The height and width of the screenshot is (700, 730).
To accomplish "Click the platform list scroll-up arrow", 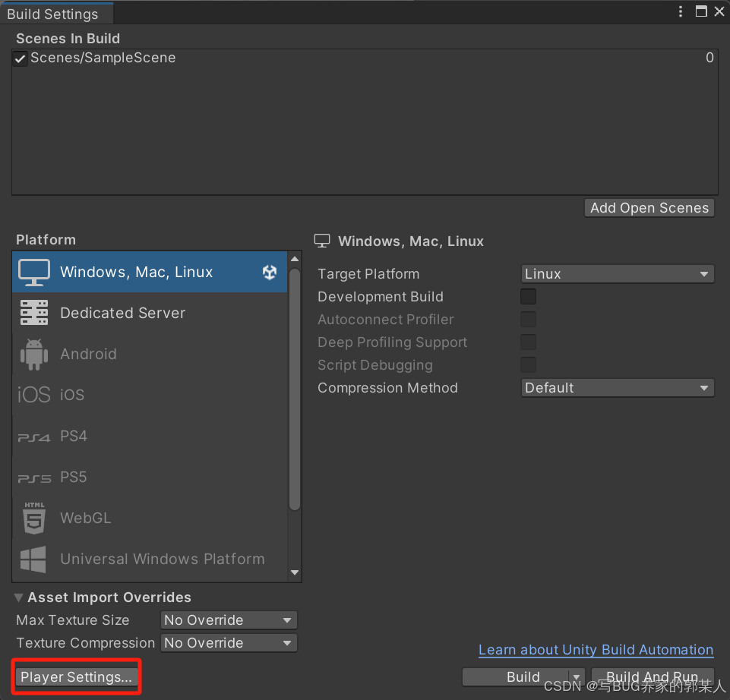I will point(295,259).
